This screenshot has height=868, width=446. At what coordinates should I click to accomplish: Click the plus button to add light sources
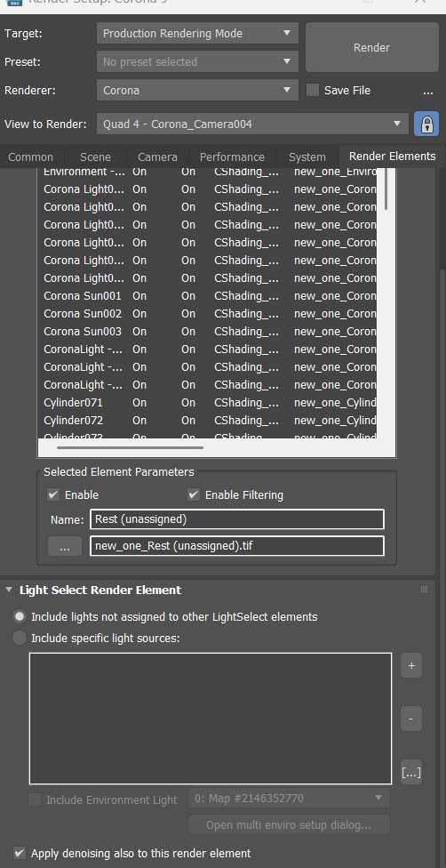point(411,666)
